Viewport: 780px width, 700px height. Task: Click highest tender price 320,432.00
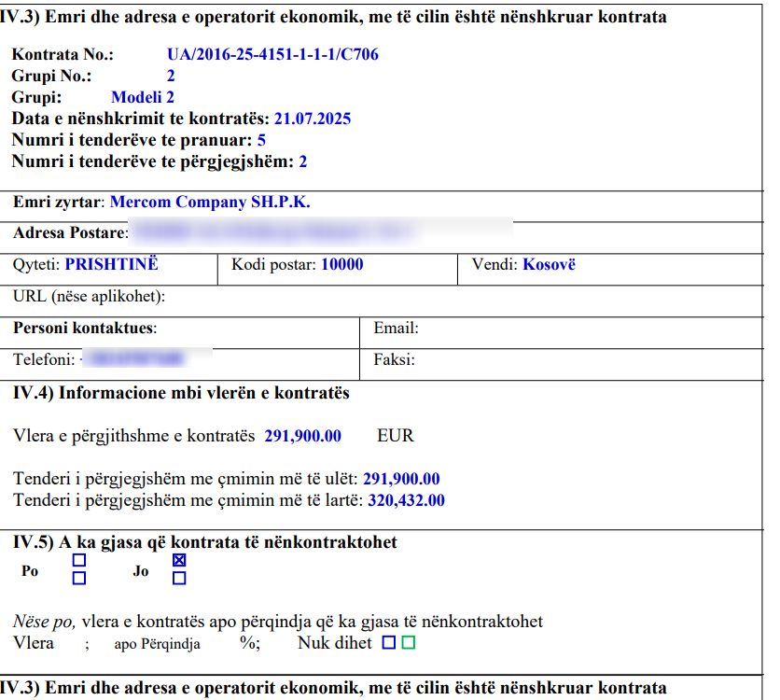(406, 500)
